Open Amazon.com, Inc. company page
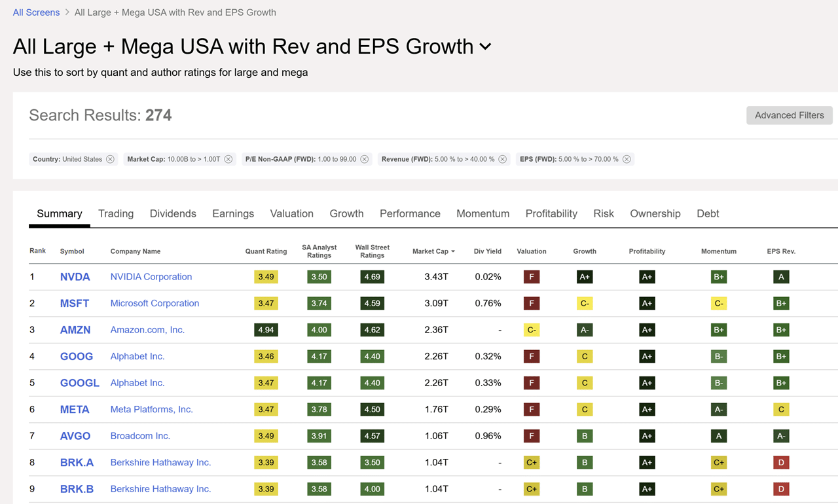 [x=147, y=330]
